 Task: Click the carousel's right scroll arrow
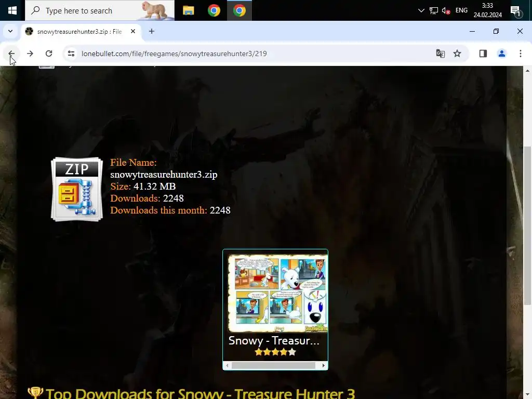pos(323,365)
